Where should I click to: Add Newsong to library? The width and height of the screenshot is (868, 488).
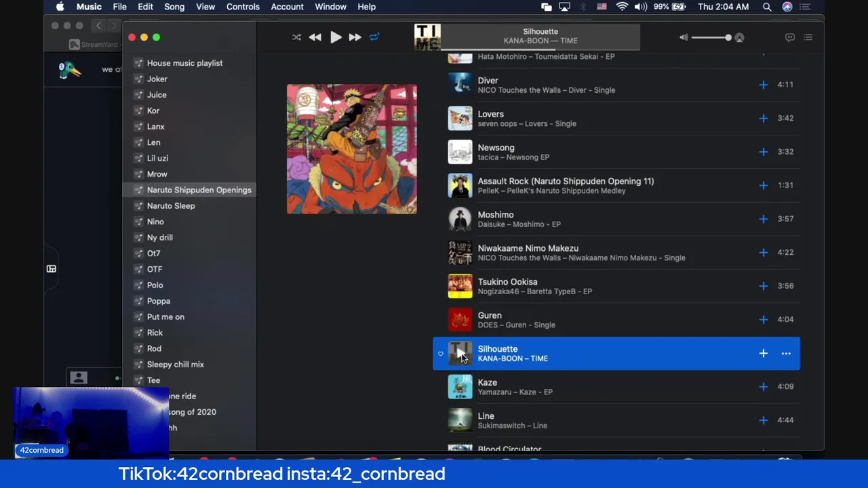(x=764, y=152)
